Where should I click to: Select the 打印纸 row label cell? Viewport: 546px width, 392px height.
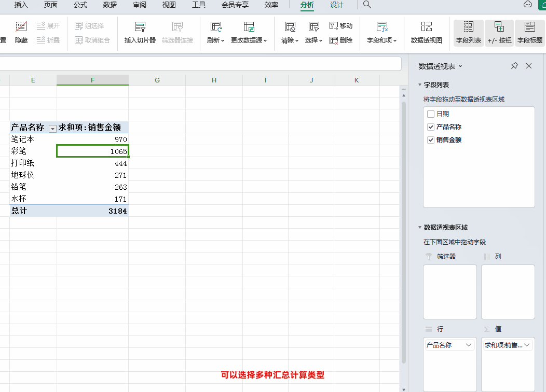coord(33,163)
